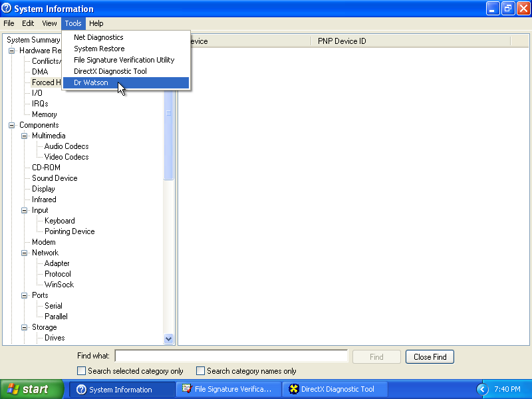532x399 pixels.
Task: Open System Restore from Tools menu
Action: pos(99,49)
